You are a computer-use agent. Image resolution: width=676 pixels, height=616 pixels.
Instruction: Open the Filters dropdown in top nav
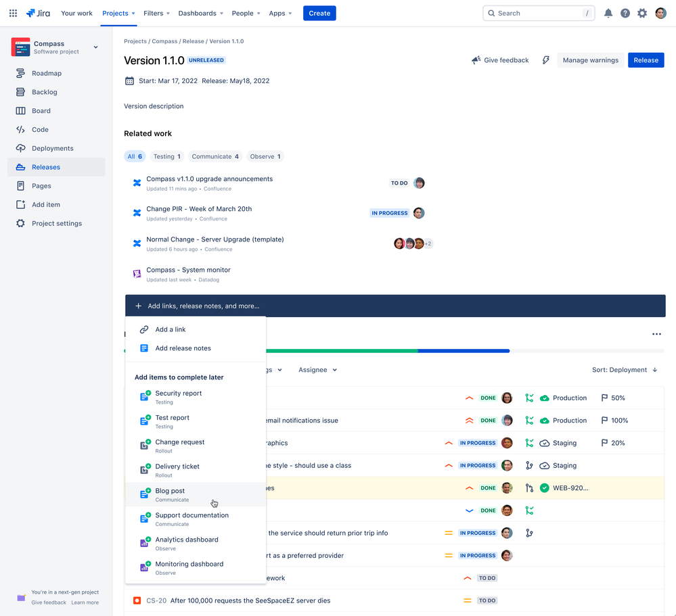tap(156, 13)
